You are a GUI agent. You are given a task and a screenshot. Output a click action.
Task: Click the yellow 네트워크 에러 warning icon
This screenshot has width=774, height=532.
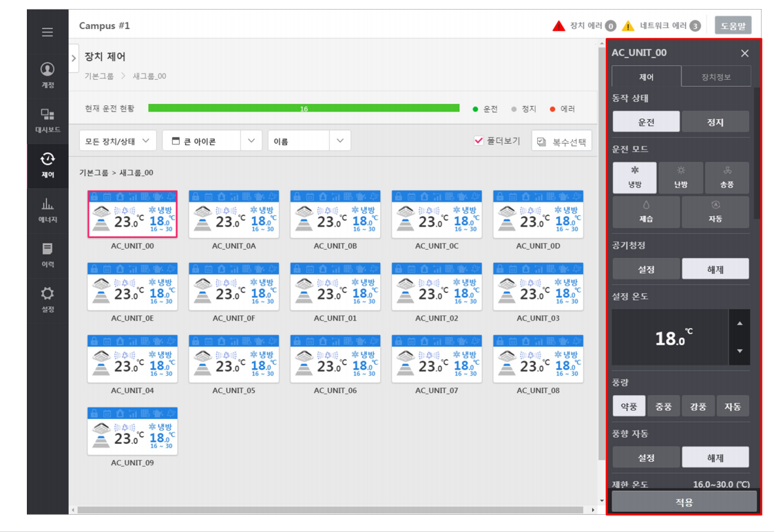click(x=628, y=26)
